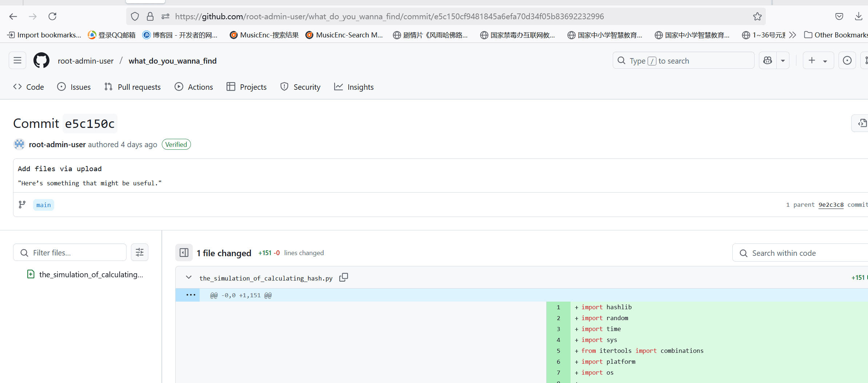The image size is (868, 383).
Task: Show Verified signature details
Action: (176, 144)
